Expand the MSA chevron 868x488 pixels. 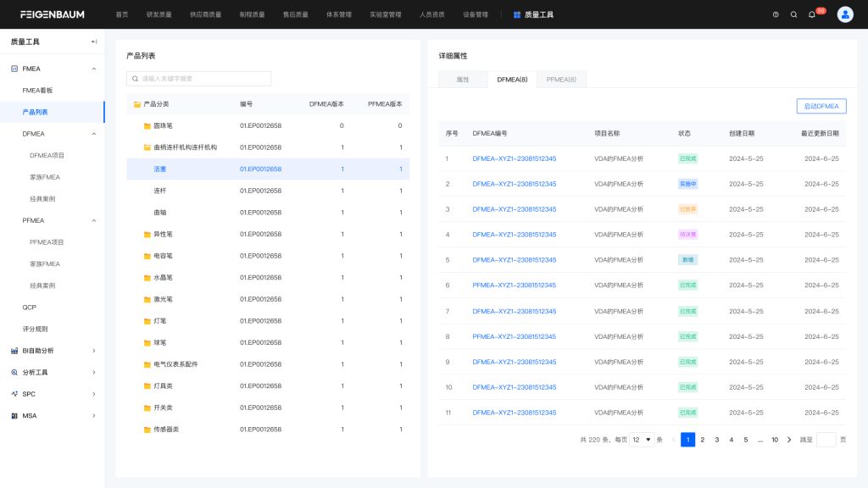point(94,415)
